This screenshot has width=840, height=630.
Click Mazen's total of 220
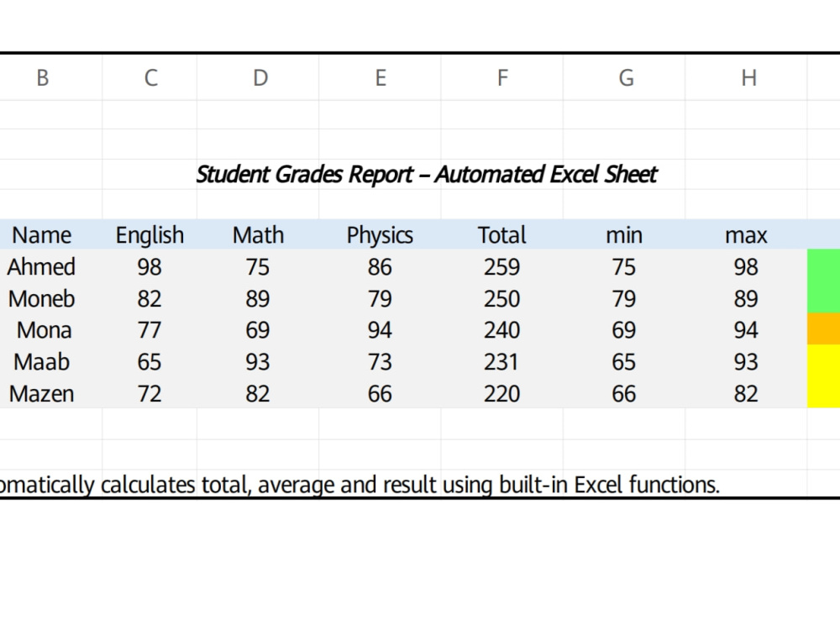coord(502,393)
